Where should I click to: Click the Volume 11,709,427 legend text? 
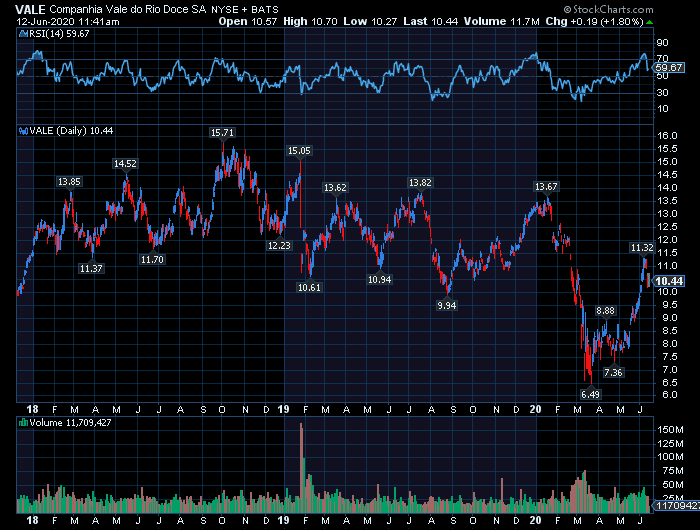(71, 422)
